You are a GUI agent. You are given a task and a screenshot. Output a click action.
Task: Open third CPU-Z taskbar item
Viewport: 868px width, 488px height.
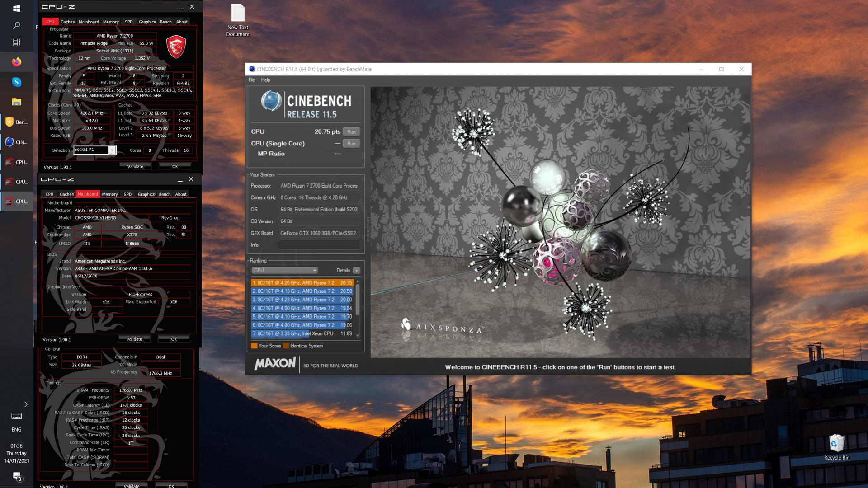pos(16,202)
